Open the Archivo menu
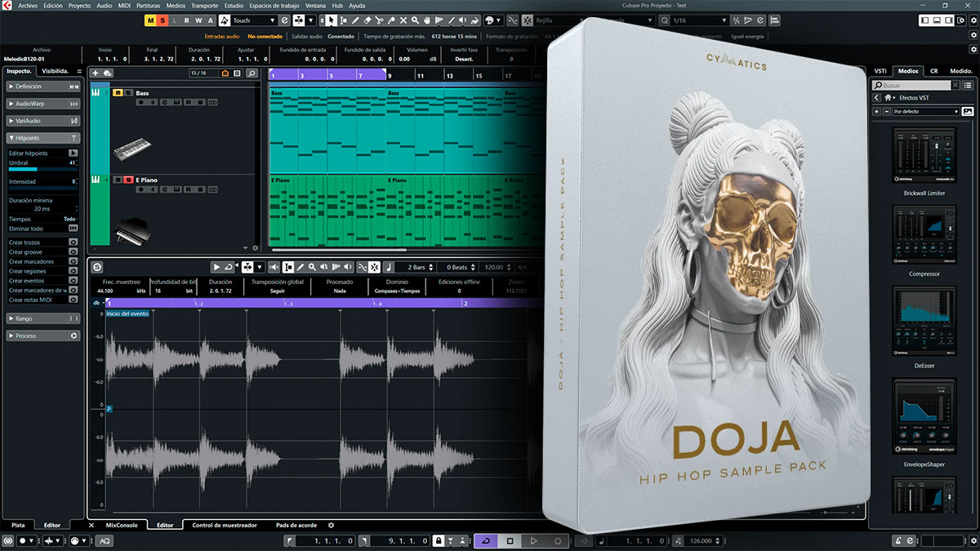The image size is (980, 551). pyautogui.click(x=28, y=6)
